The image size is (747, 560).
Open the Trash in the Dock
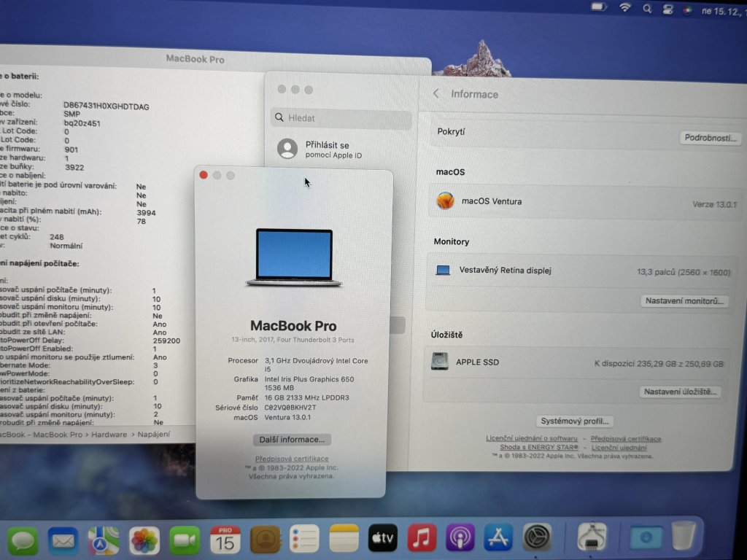pyautogui.click(x=684, y=536)
